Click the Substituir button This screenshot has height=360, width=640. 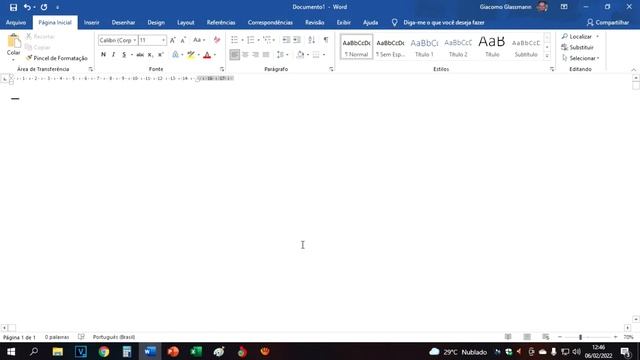point(578,47)
